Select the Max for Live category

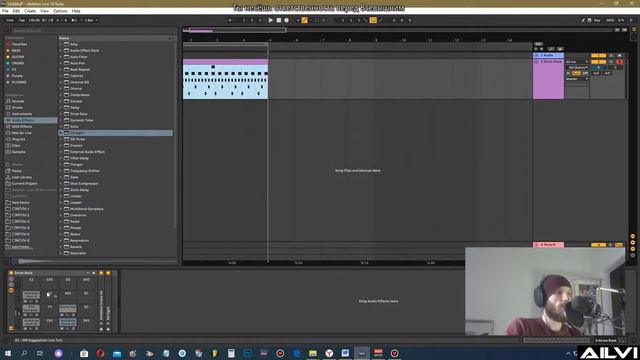tap(22, 133)
